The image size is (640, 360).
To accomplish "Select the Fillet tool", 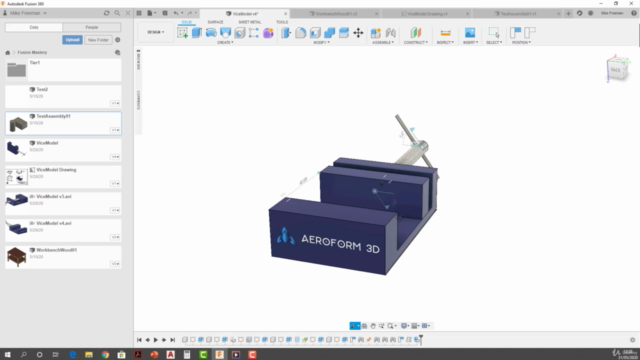I will pos(301,33).
